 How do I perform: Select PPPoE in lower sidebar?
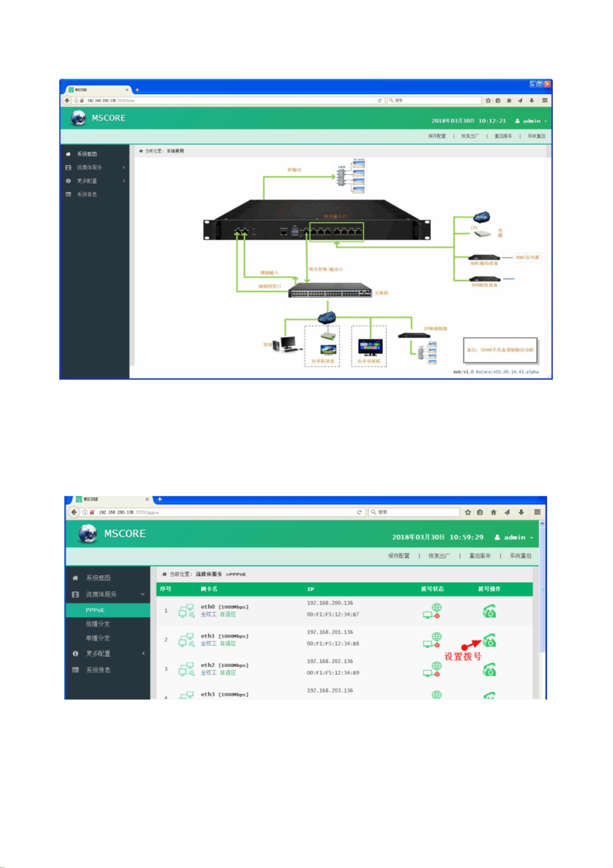click(x=95, y=610)
